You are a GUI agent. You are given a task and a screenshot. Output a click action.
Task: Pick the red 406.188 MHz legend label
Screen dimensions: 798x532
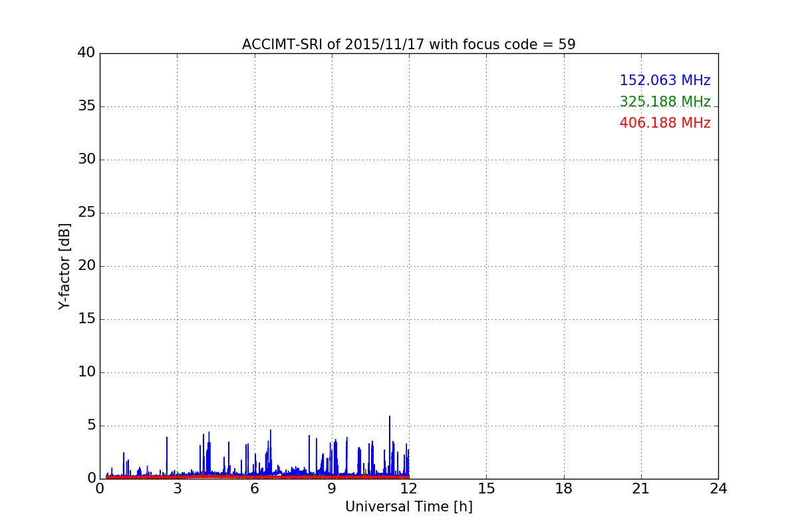(665, 123)
